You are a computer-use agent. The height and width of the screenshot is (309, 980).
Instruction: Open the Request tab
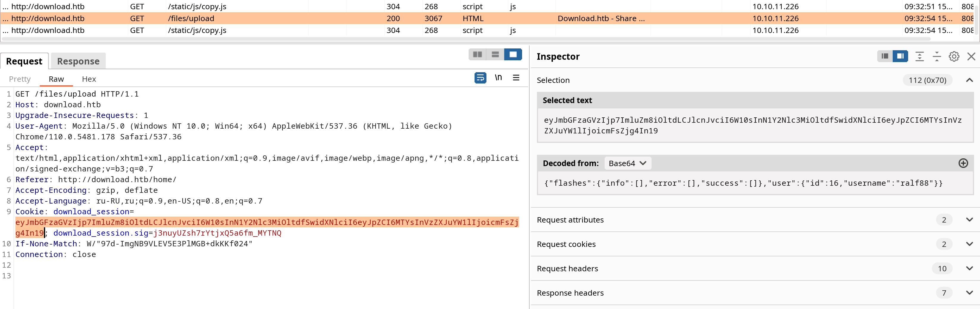coord(24,61)
